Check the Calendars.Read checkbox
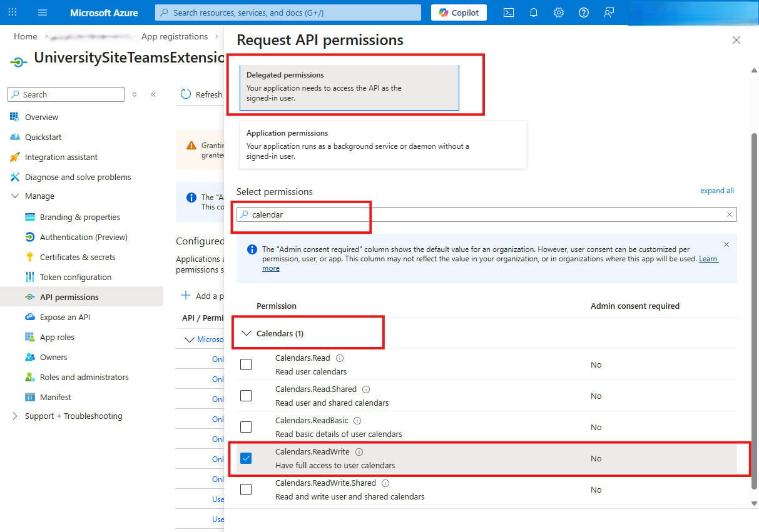Screen dimensions: 759x532 246,364
